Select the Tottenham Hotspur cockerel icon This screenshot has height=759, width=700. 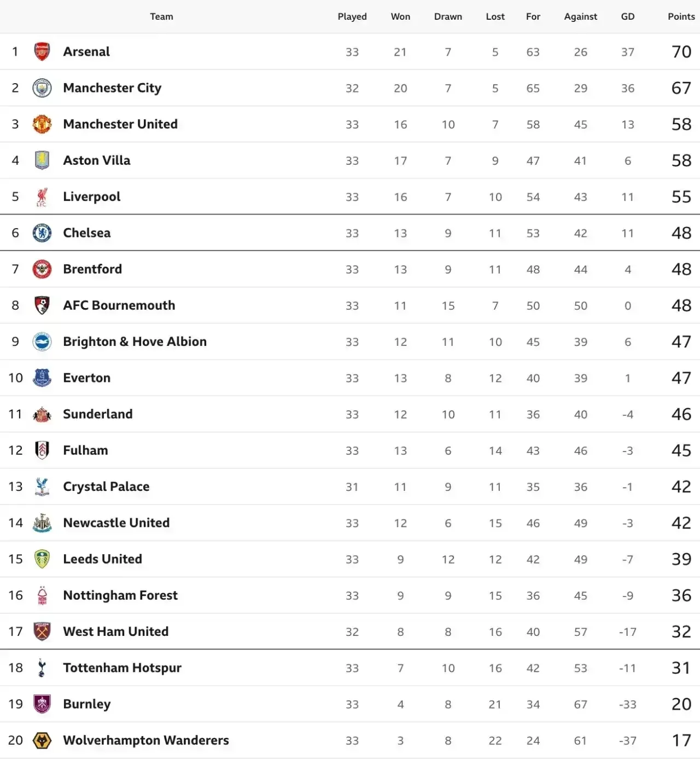pyautogui.click(x=42, y=668)
